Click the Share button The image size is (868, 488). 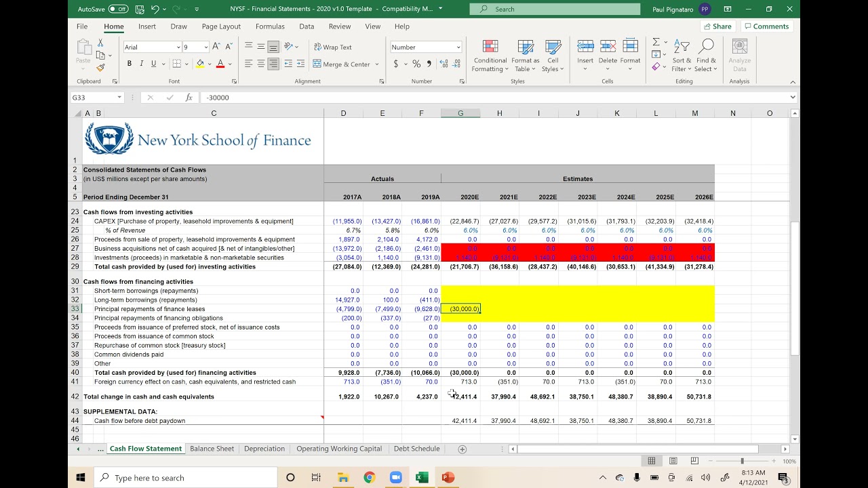[x=718, y=26]
